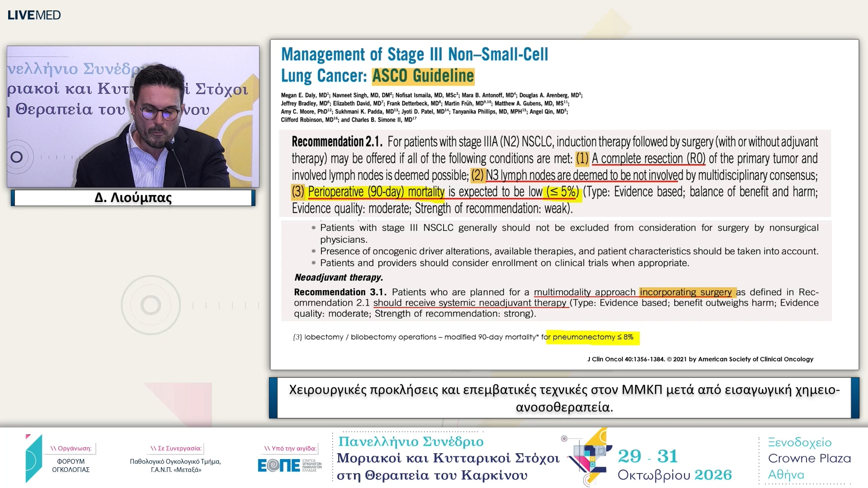Click the 'Recommendation 3.1.' text
The image size is (868, 488).
340,292
